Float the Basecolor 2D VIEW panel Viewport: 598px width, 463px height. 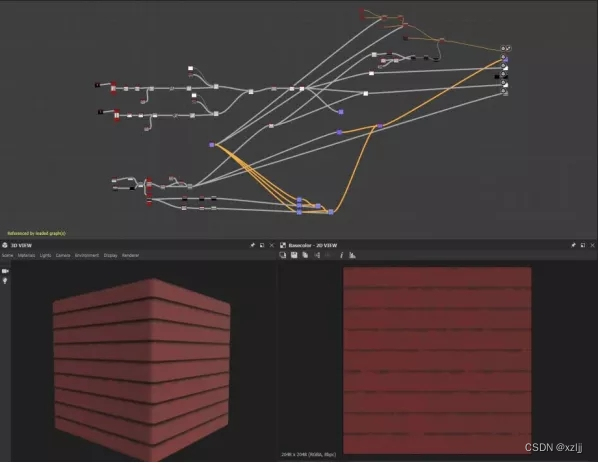[583, 245]
